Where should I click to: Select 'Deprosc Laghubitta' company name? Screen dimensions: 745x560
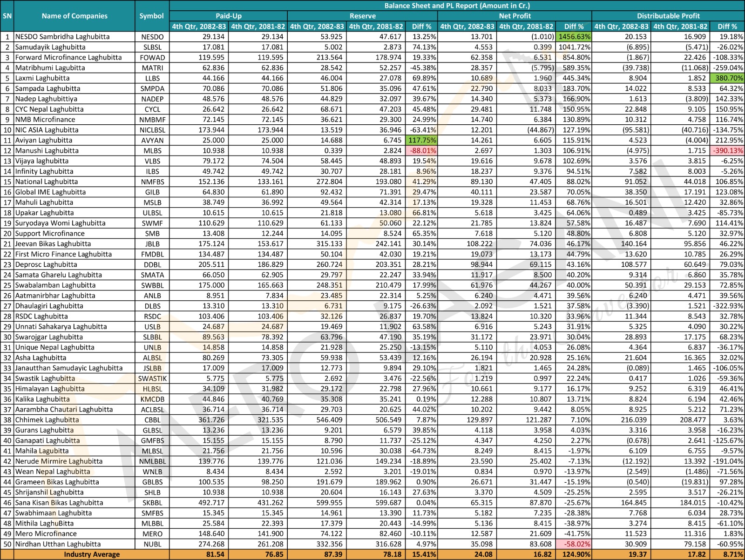coord(46,264)
